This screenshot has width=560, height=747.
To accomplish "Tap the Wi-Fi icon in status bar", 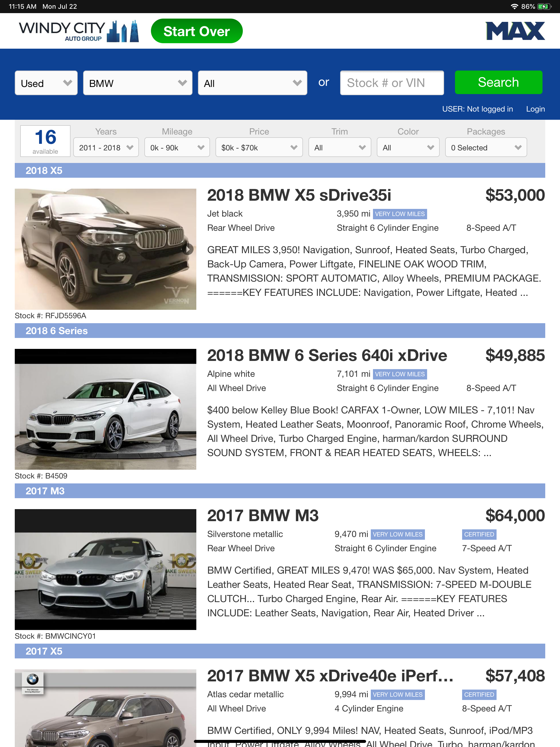I will tap(514, 6).
